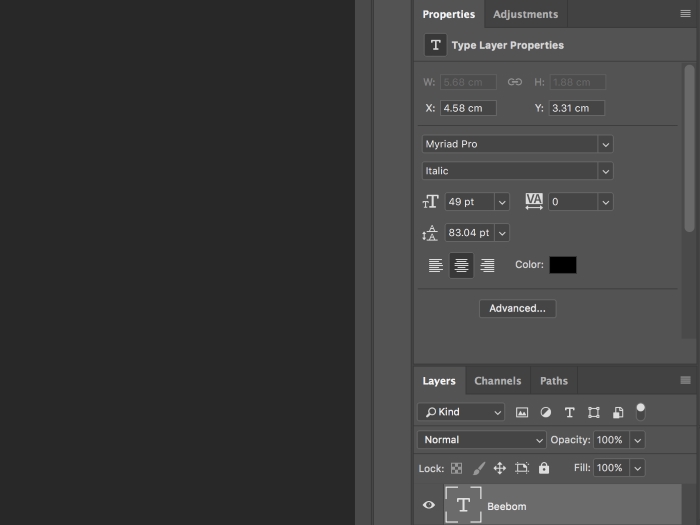Click the pixel layer filter icon
The image size is (700, 525).
pyautogui.click(x=522, y=412)
